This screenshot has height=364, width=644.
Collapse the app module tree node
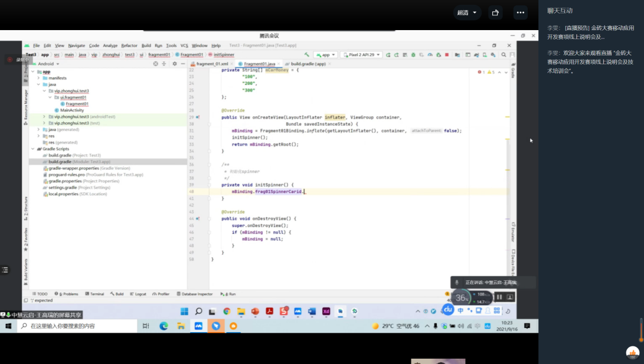[33, 71]
